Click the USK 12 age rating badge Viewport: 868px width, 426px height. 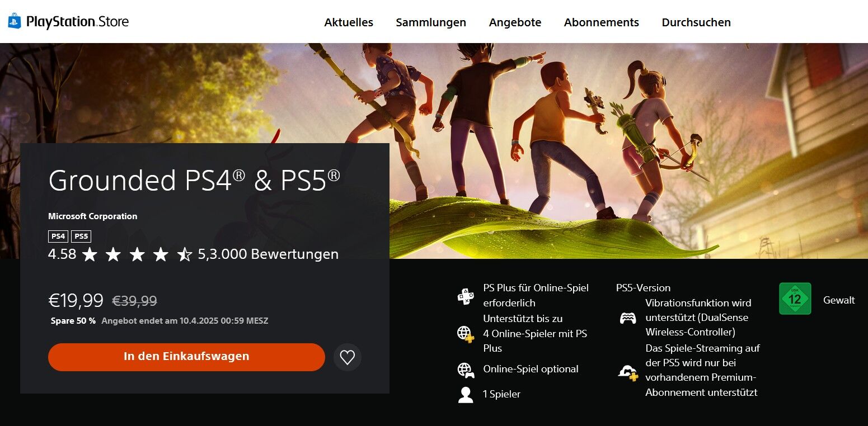795,299
